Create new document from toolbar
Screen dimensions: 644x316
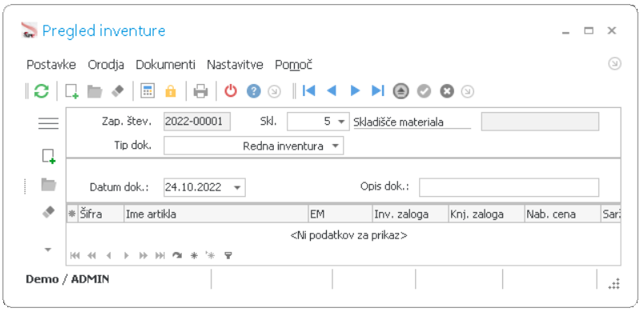coord(72,91)
